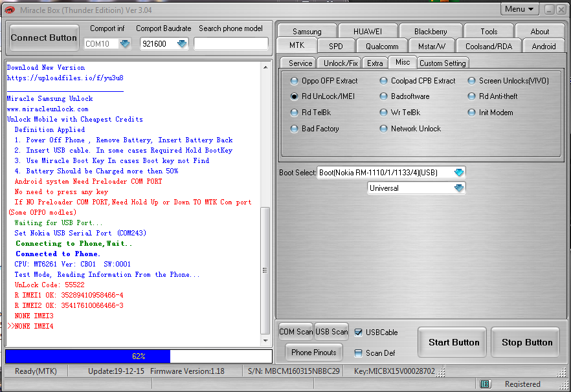571x392 pixels.
Task: Click the log scroll up arrow
Action: coord(265,67)
